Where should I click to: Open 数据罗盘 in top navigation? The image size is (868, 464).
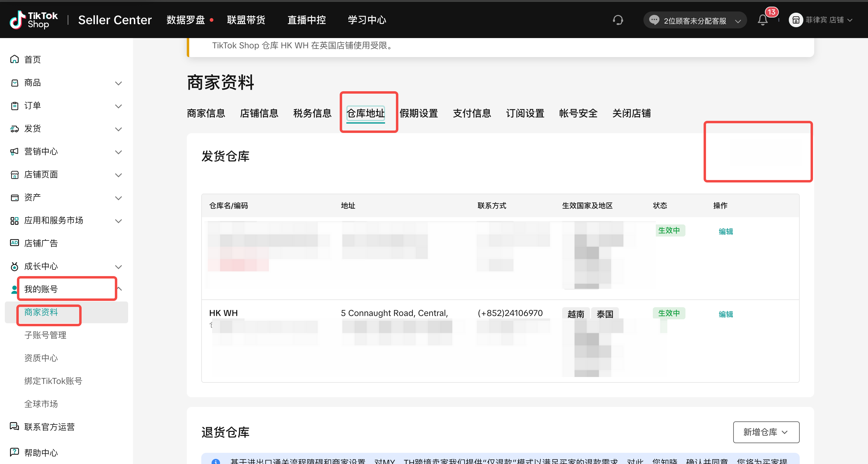point(186,20)
